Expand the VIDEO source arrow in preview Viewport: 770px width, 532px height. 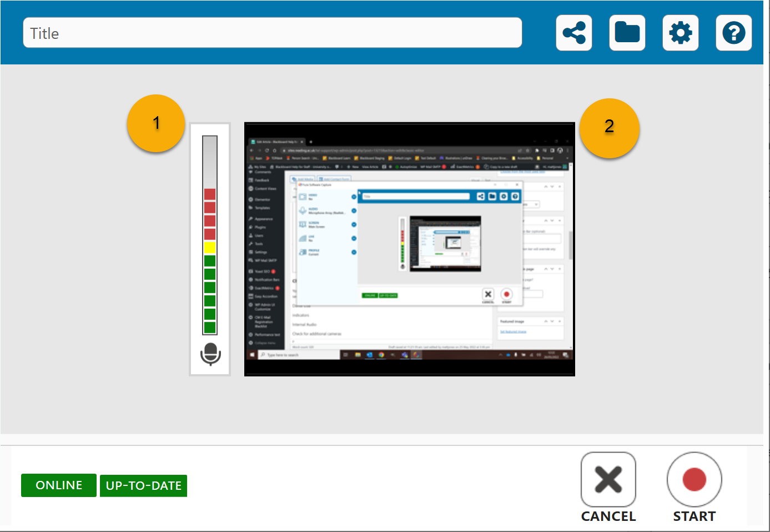[354, 197]
